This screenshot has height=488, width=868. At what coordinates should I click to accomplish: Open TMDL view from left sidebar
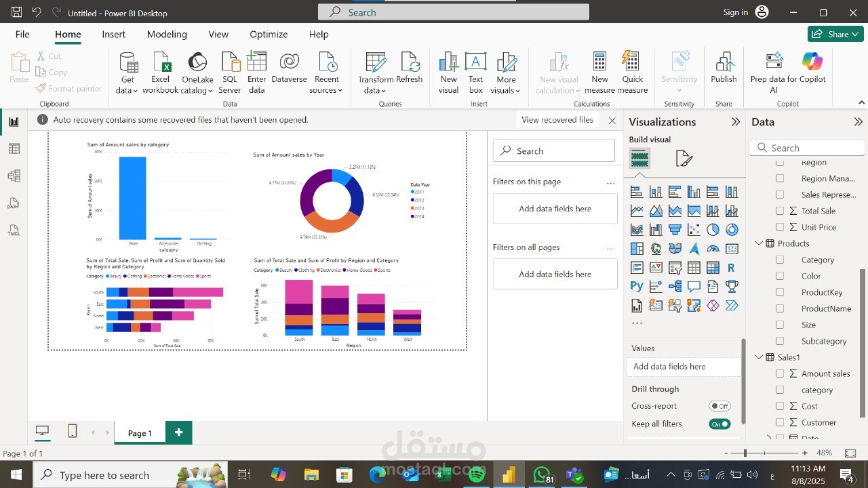click(x=14, y=230)
